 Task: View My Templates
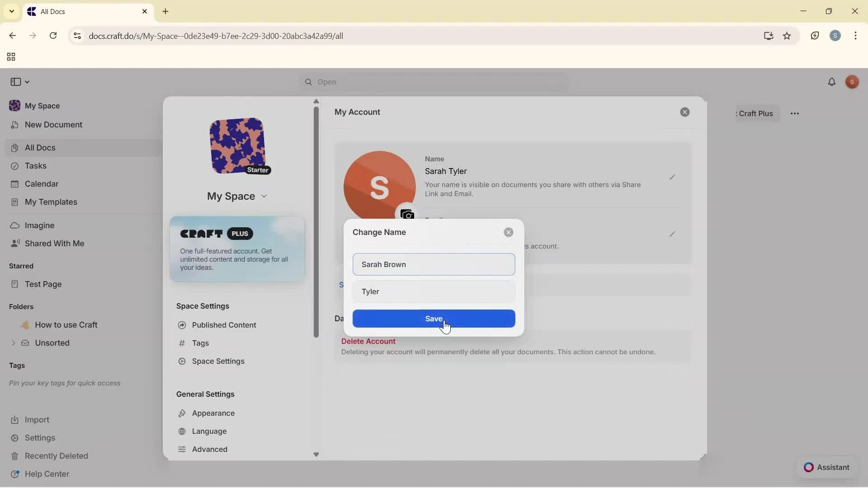point(50,202)
